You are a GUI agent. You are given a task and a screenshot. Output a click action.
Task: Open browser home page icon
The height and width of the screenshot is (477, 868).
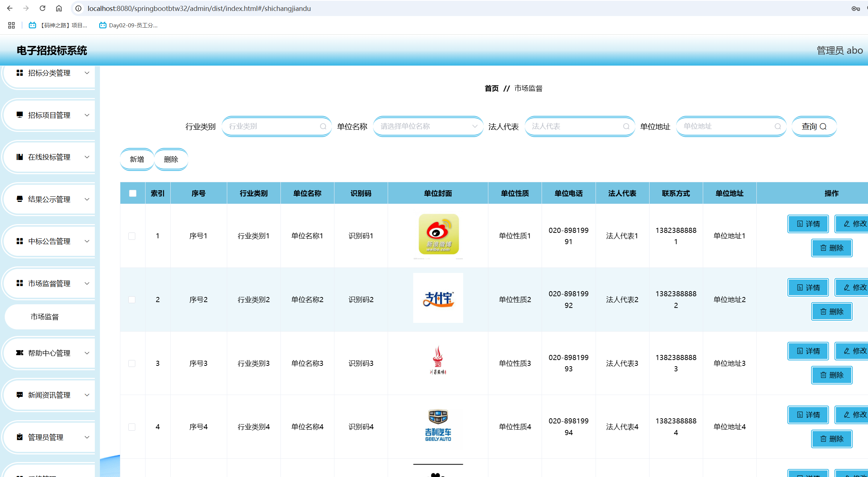[x=59, y=8]
